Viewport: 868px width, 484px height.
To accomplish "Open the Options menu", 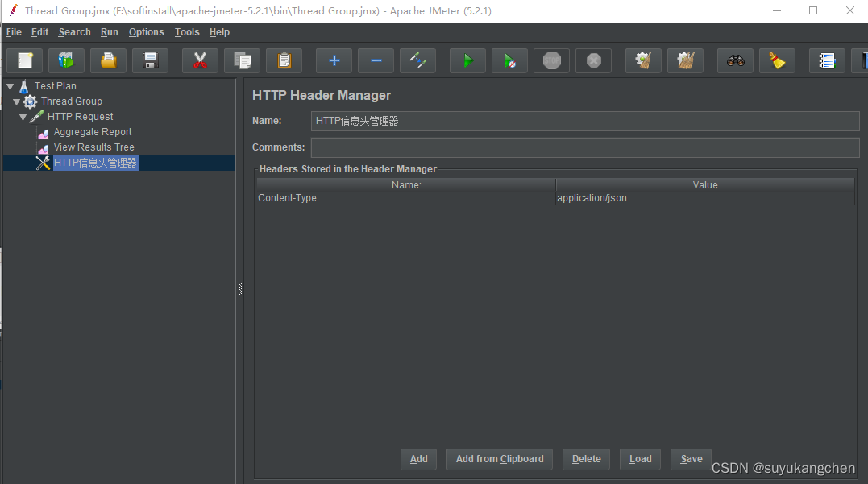I will (146, 32).
